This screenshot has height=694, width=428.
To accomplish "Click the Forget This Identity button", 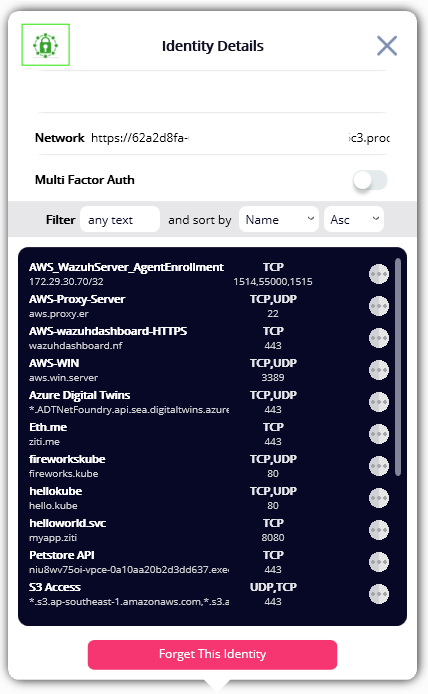I will coord(212,654).
